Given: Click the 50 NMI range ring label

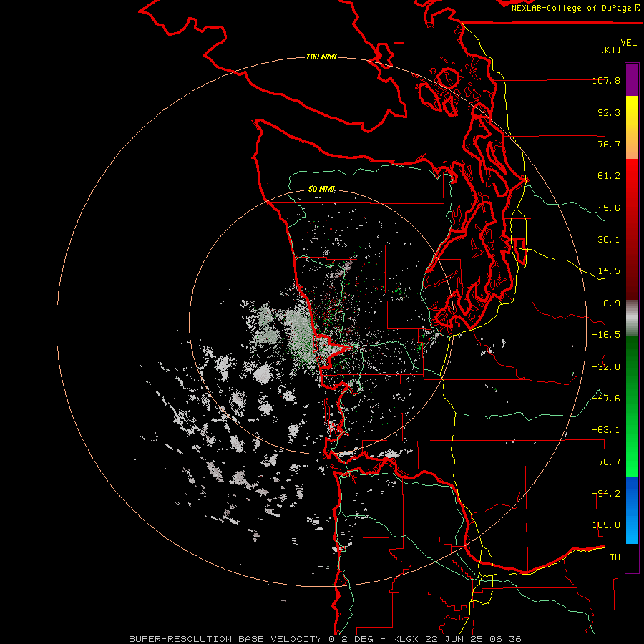Looking at the screenshot, I should (x=321, y=190).
